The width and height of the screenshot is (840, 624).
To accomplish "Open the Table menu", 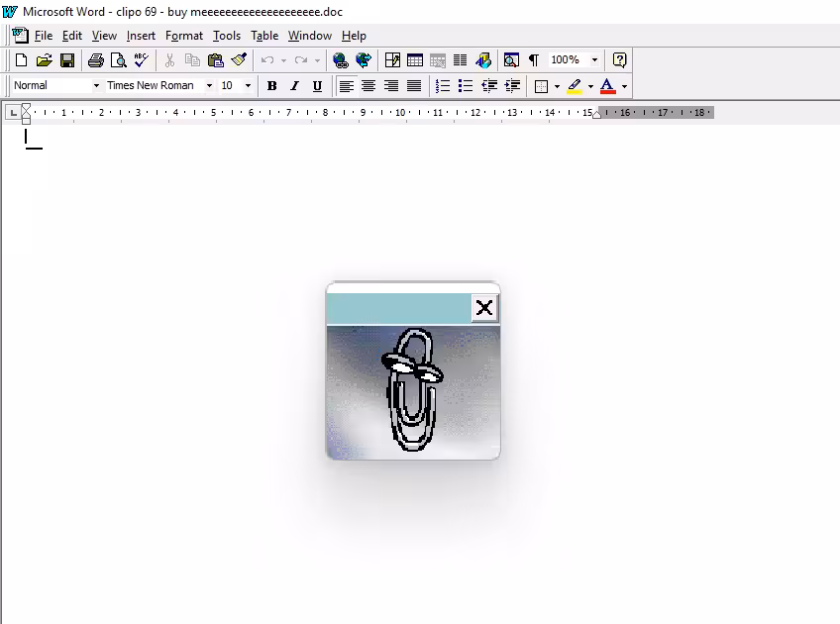I will point(264,36).
